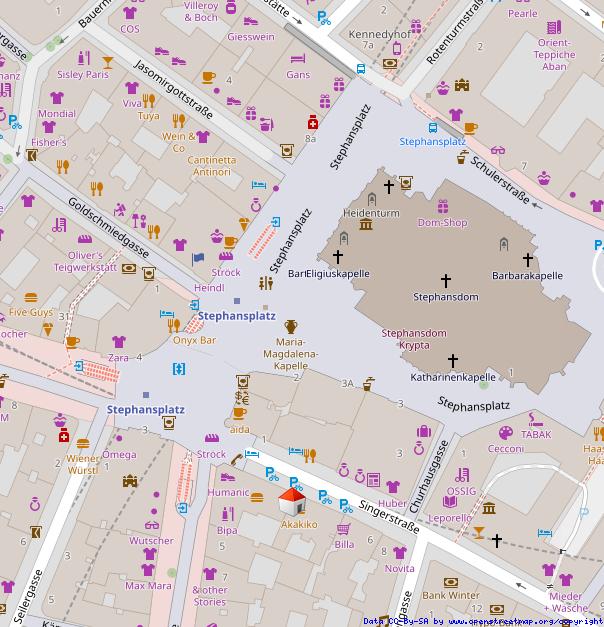Select the paint palette icon left of TABAK
The image size is (604, 627).
(x=505, y=433)
